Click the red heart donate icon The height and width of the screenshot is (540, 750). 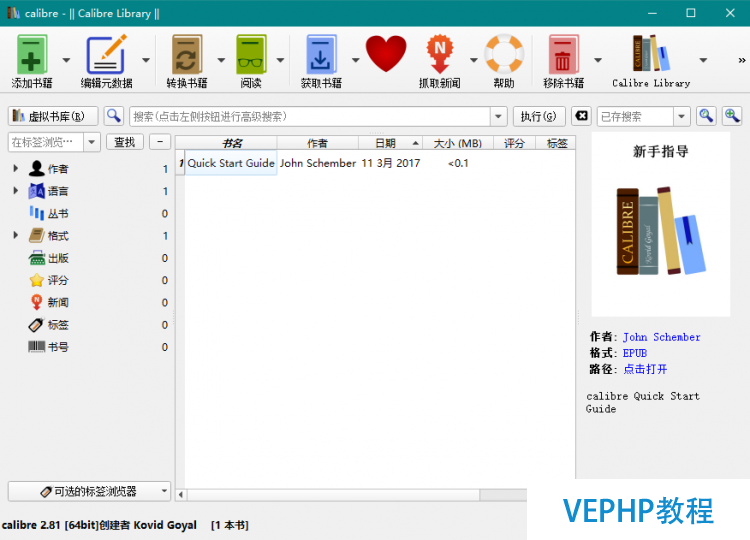[x=386, y=54]
